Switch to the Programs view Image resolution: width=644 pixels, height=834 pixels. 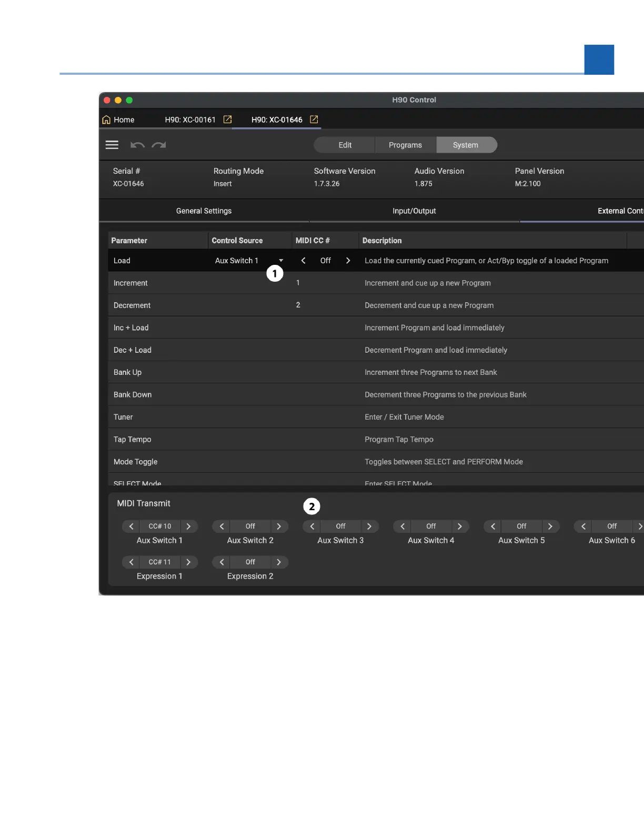(x=405, y=145)
